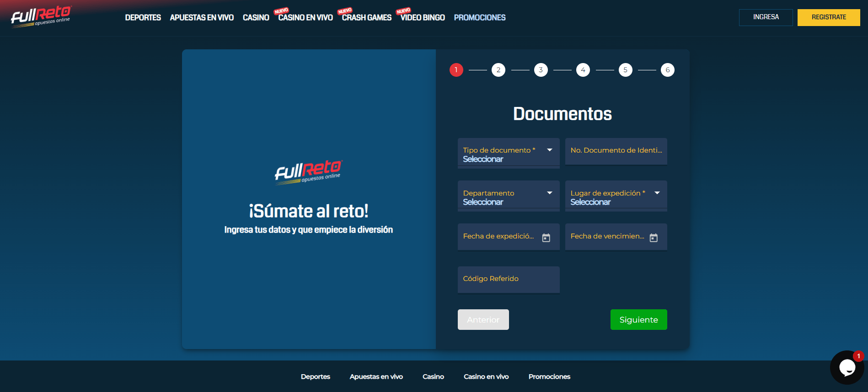This screenshot has height=392, width=868.
Task: Open calendar icon for Fecha de expedición
Action: click(x=546, y=238)
